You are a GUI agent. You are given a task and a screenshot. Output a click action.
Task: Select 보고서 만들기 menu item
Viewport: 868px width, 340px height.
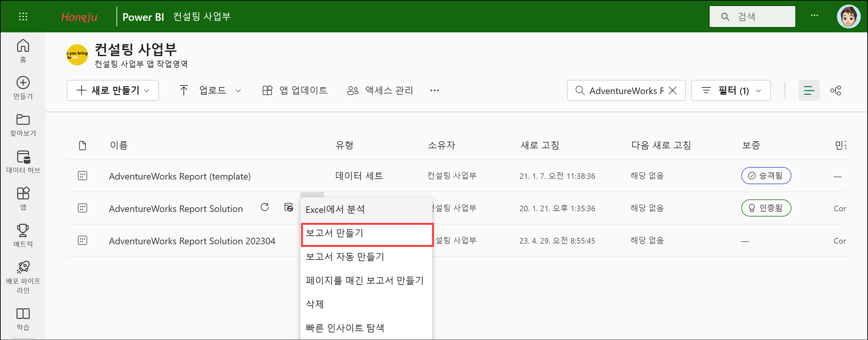(366, 233)
